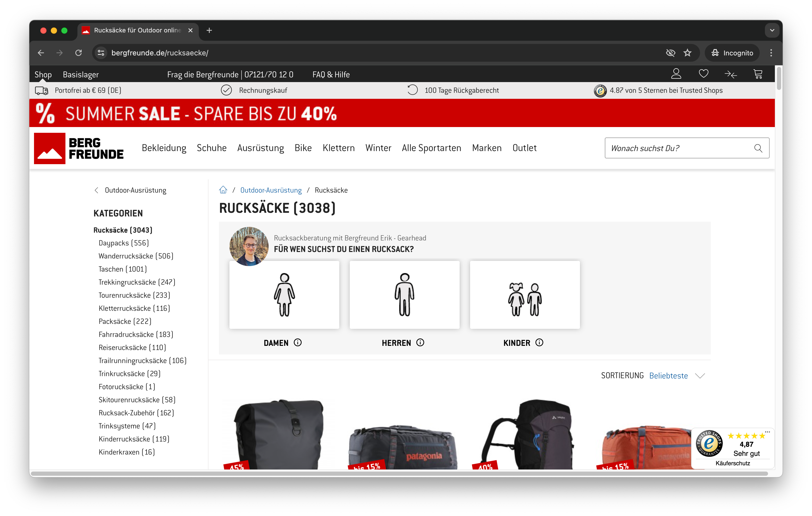Select the Fahrradrucksäcke category
Screen dimensions: 812x516
(x=136, y=334)
